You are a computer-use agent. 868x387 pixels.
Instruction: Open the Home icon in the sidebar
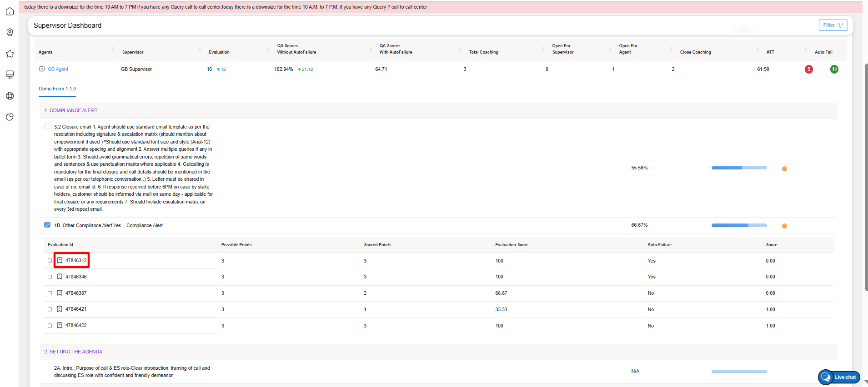[10, 11]
